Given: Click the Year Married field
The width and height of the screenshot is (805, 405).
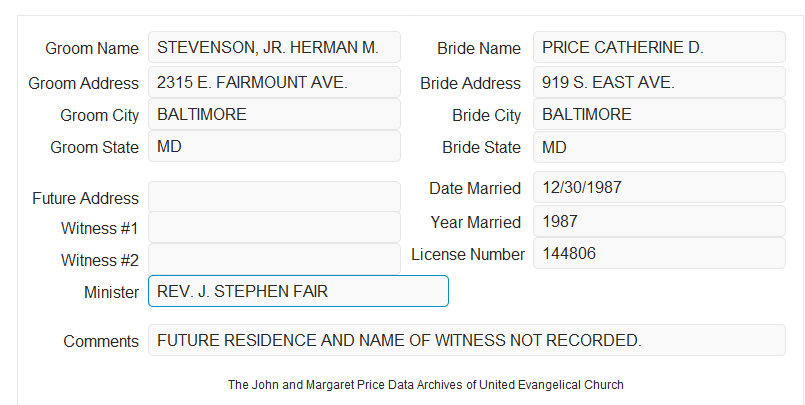Looking at the screenshot, I should pyautogui.click(x=659, y=221).
